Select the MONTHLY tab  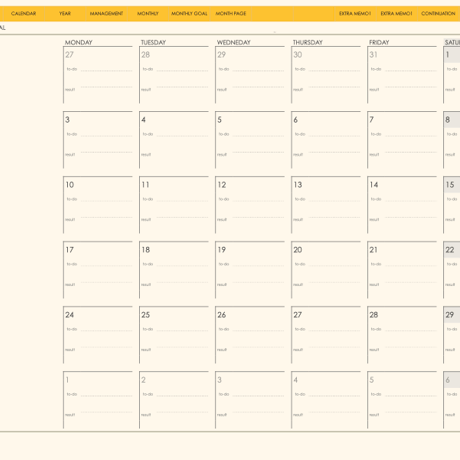[x=148, y=14]
